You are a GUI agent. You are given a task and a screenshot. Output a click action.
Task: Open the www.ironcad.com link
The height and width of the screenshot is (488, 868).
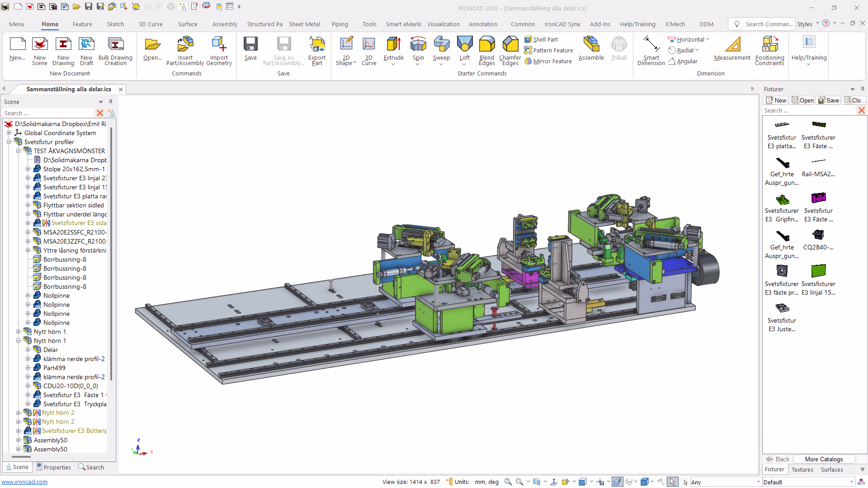click(24, 482)
